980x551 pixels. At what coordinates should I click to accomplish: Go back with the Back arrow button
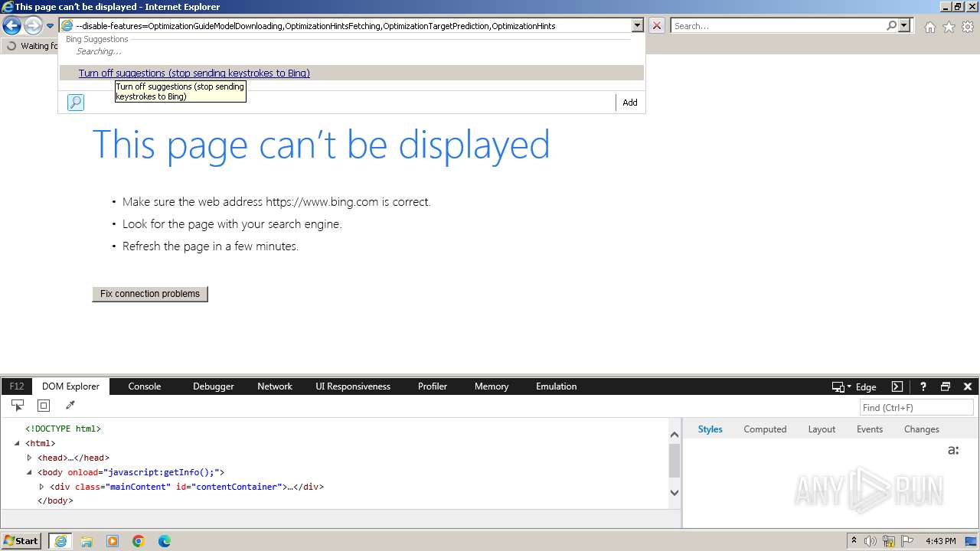[x=11, y=26]
